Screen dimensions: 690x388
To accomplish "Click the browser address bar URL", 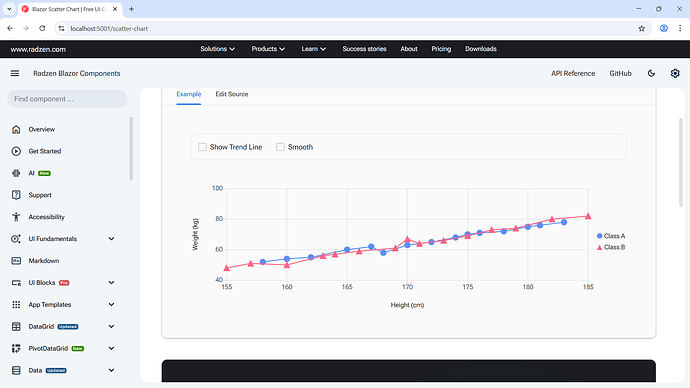I will (109, 29).
